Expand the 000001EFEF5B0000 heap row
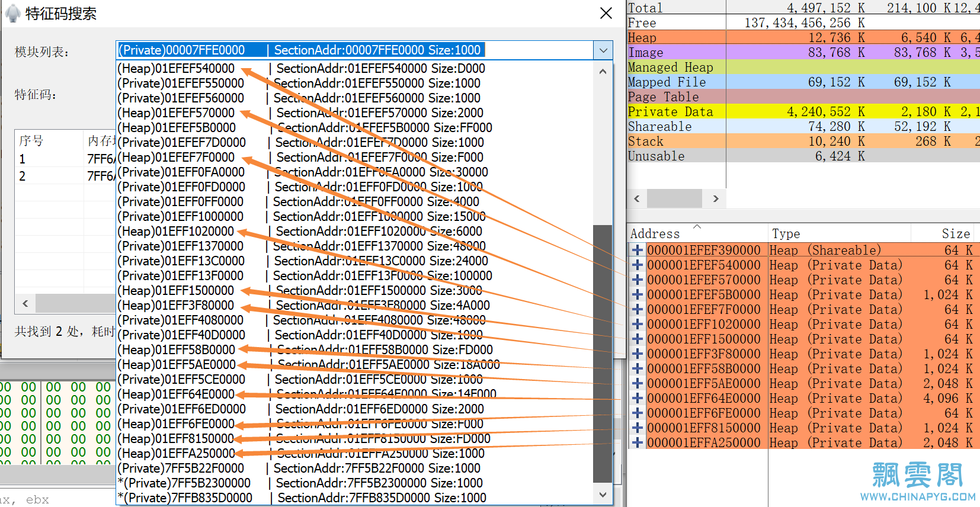 click(x=638, y=294)
